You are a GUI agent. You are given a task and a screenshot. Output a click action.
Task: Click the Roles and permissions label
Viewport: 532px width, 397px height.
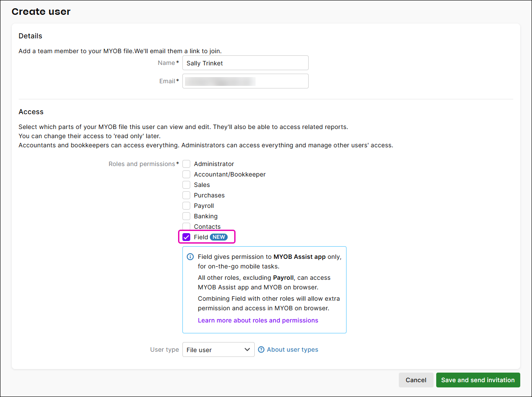(x=142, y=164)
